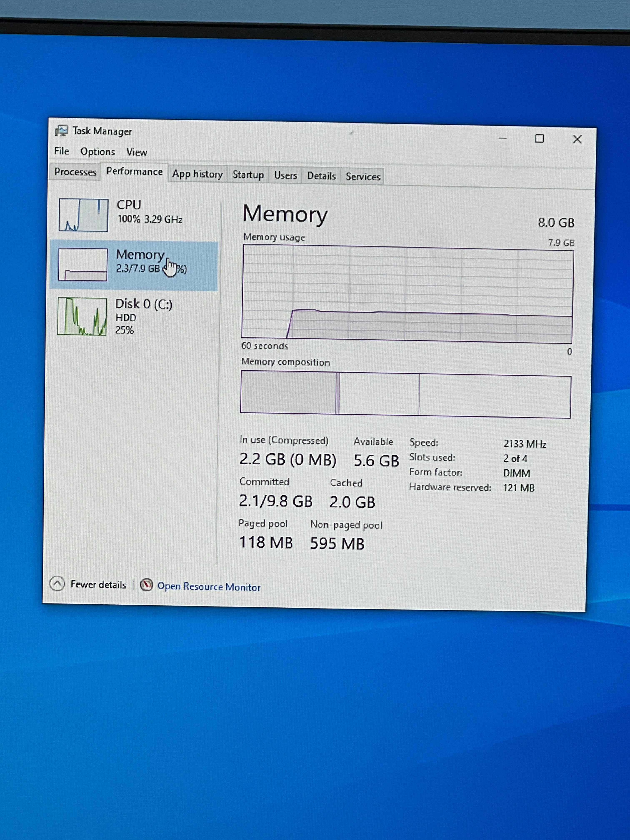This screenshot has height=840, width=630.
Task: Select the Performance tab
Action: pyautogui.click(x=134, y=171)
